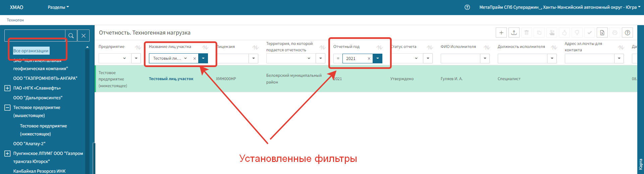This screenshot has height=174, width=644.
Task: Sort by ФИО Исполнителя column arrows
Action: coord(487,47)
